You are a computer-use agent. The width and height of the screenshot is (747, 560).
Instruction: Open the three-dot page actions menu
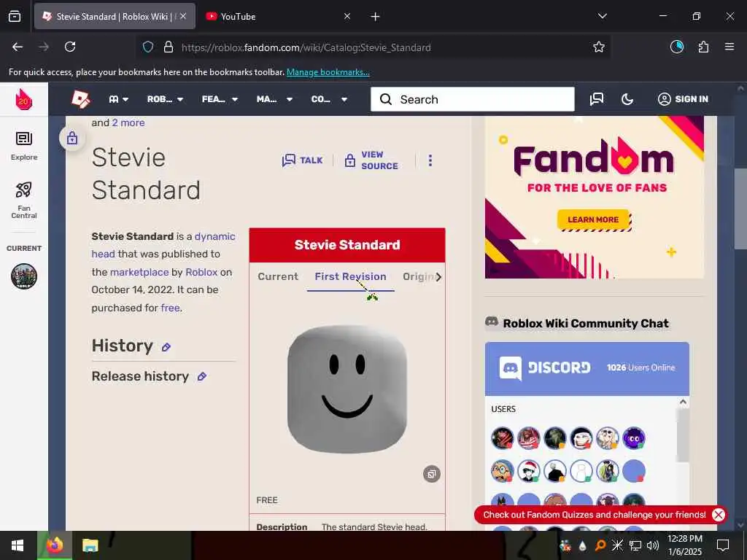[x=430, y=160]
